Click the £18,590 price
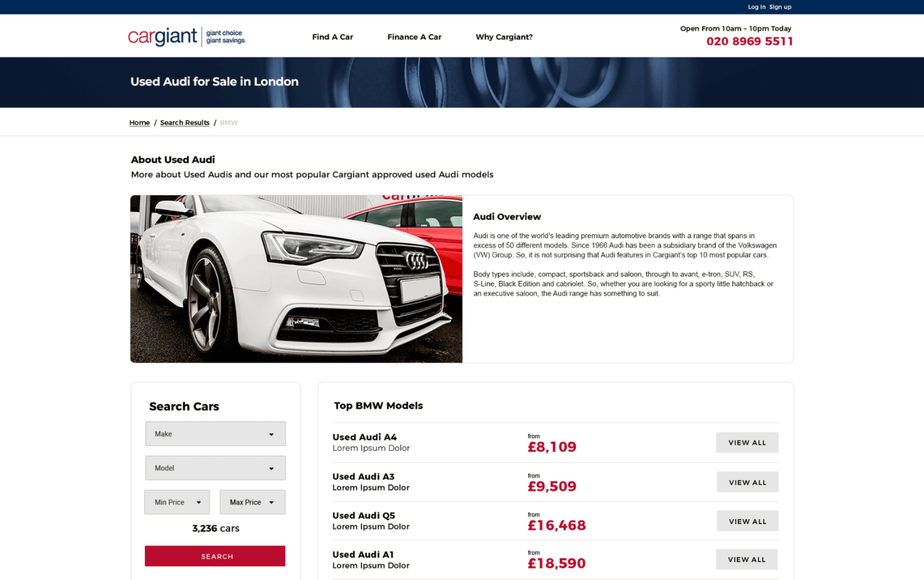 tap(556, 563)
